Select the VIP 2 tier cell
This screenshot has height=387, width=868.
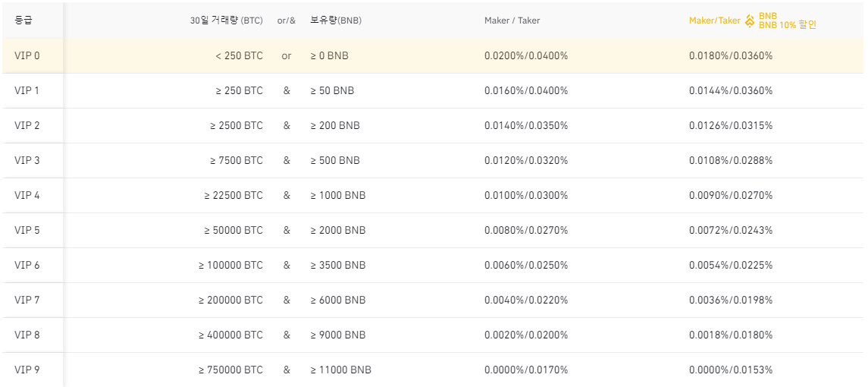point(27,125)
